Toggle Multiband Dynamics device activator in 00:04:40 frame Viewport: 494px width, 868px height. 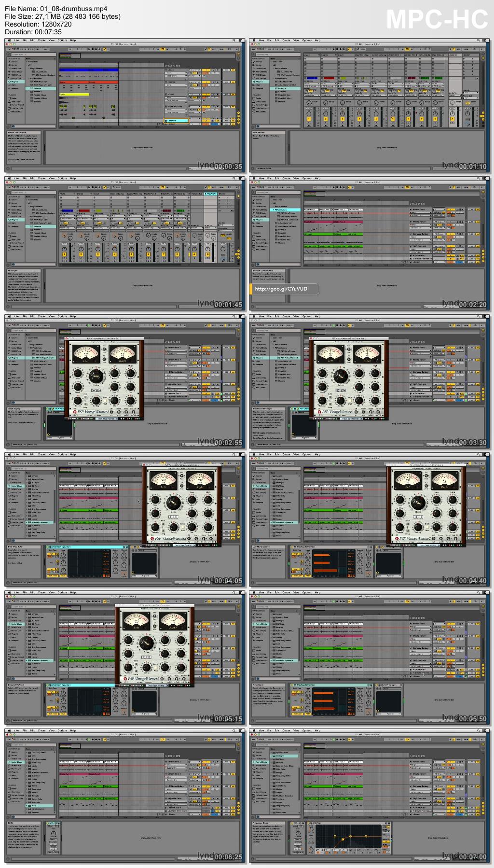coord(292,547)
